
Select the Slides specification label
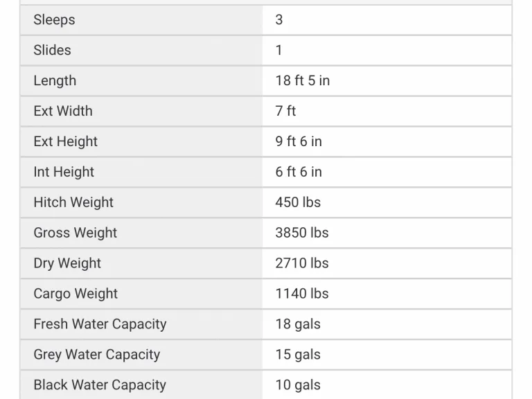52,50
